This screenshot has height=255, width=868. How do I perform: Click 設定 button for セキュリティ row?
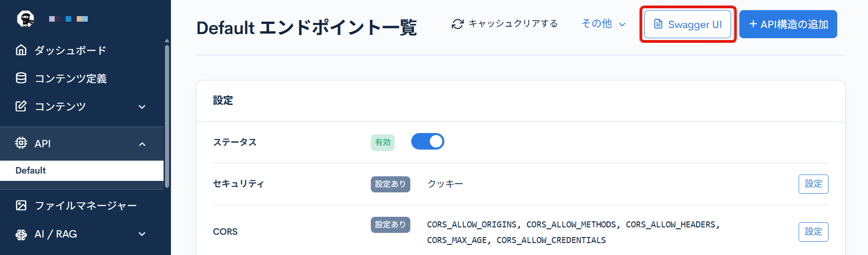tap(813, 184)
